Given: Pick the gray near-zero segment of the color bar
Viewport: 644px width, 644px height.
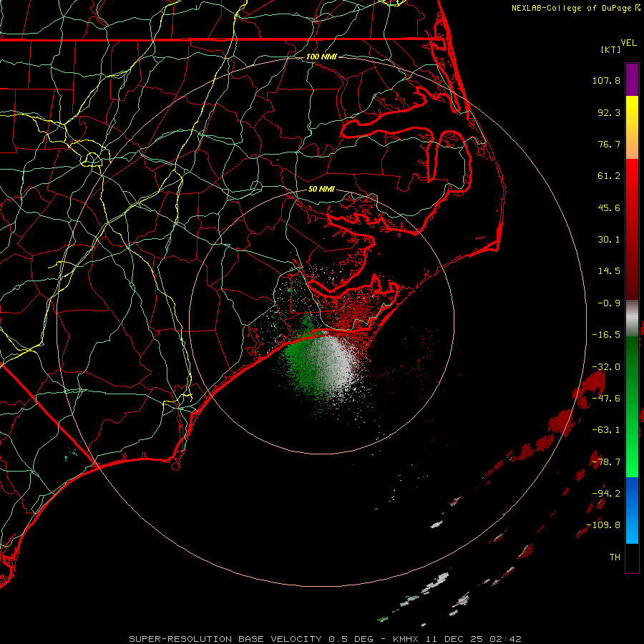Looking at the screenshot, I should point(632,318).
